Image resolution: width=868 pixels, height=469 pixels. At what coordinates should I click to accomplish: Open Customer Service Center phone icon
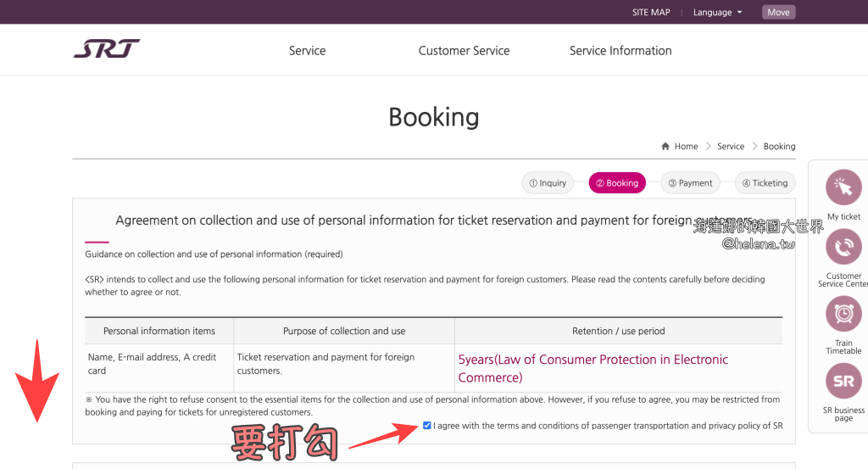[843, 247]
